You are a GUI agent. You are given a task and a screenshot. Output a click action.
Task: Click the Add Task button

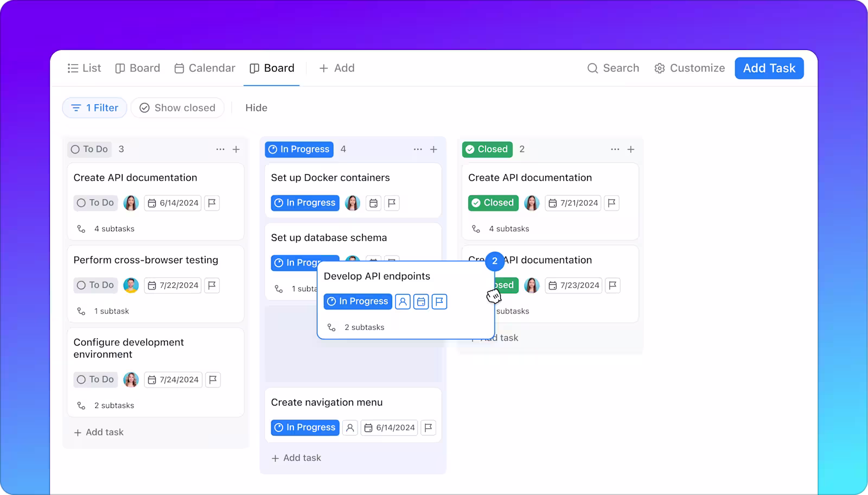(x=769, y=68)
